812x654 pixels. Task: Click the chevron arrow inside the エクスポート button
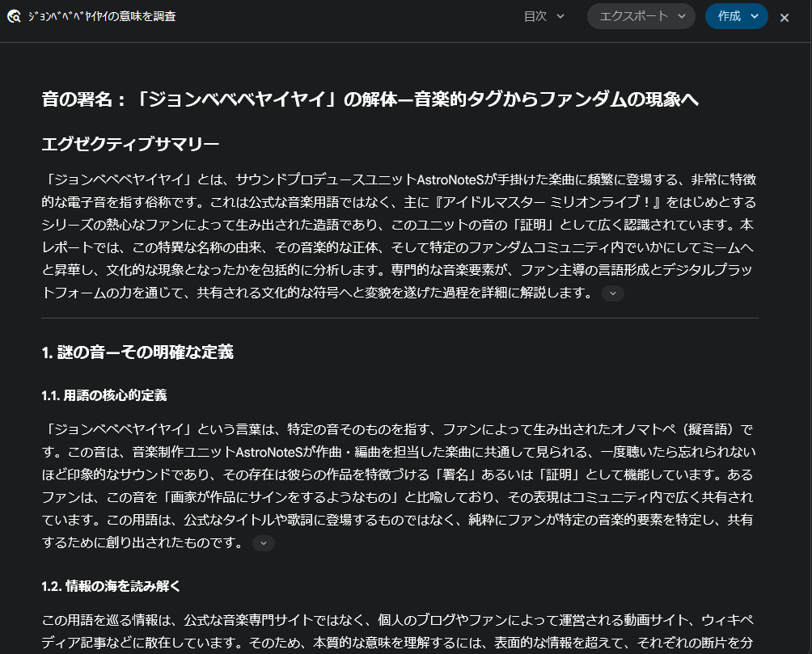(681, 16)
